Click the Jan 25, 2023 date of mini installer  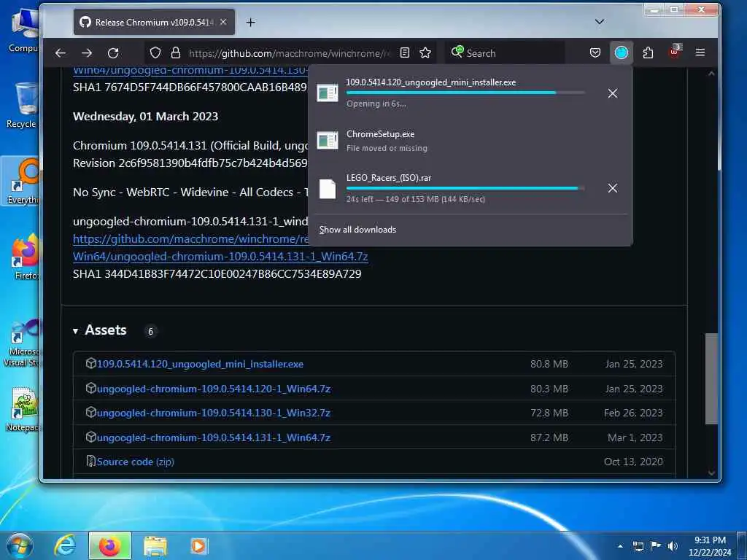click(x=634, y=364)
